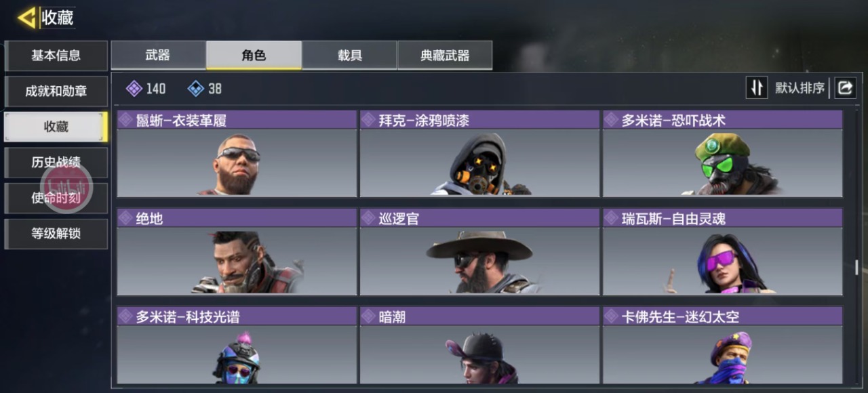Select the 拜克-涂鸦喷漆 character card
Image resolution: width=868 pixels, height=393 pixels.
479,154
